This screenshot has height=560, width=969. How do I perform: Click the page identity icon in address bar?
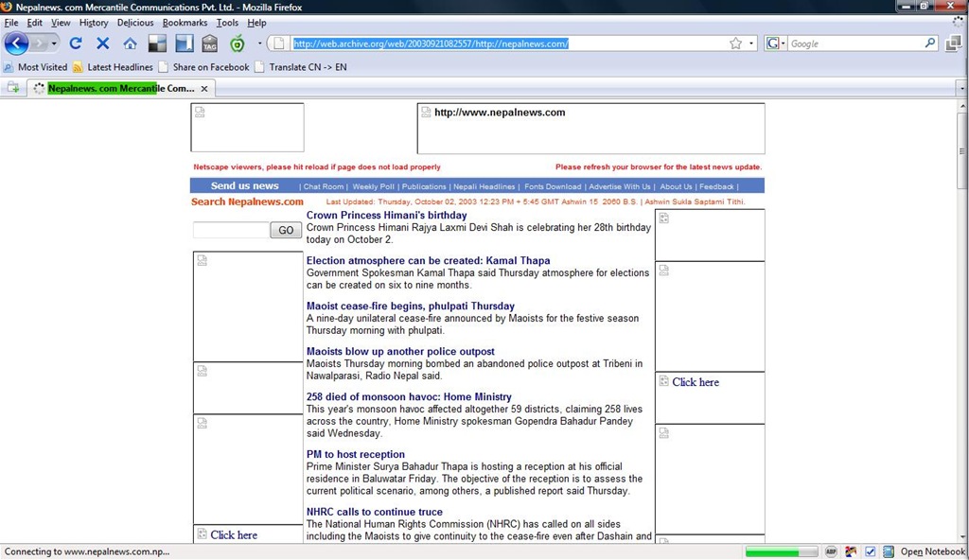pyautogui.click(x=279, y=44)
